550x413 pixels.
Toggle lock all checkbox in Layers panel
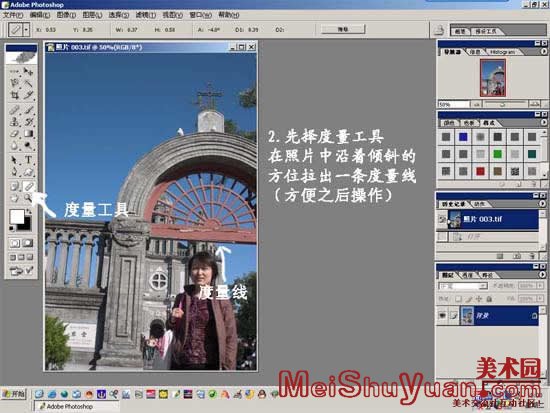point(489,299)
